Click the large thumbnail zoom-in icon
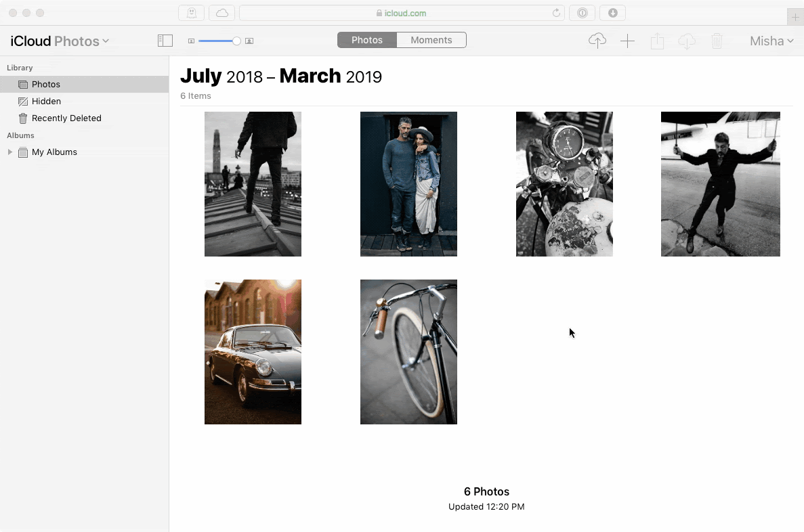Image resolution: width=804 pixels, height=532 pixels. (249, 41)
